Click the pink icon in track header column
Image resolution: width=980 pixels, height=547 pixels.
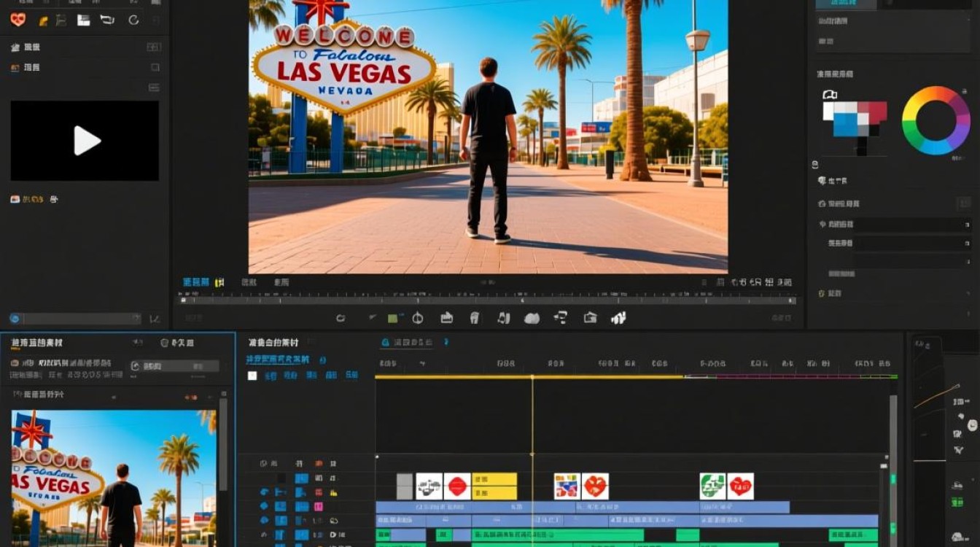click(319, 506)
